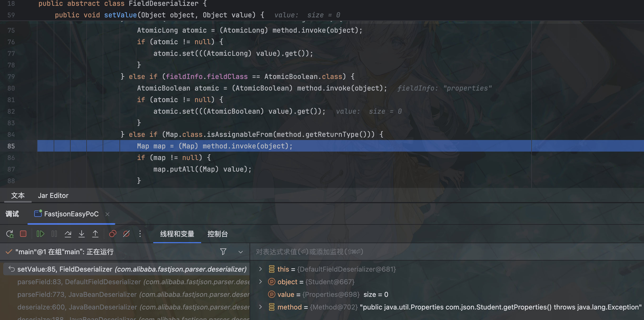Image resolution: width=644 pixels, height=320 pixels.
Task: Click the thread filter funnel icon
Action: (223, 252)
